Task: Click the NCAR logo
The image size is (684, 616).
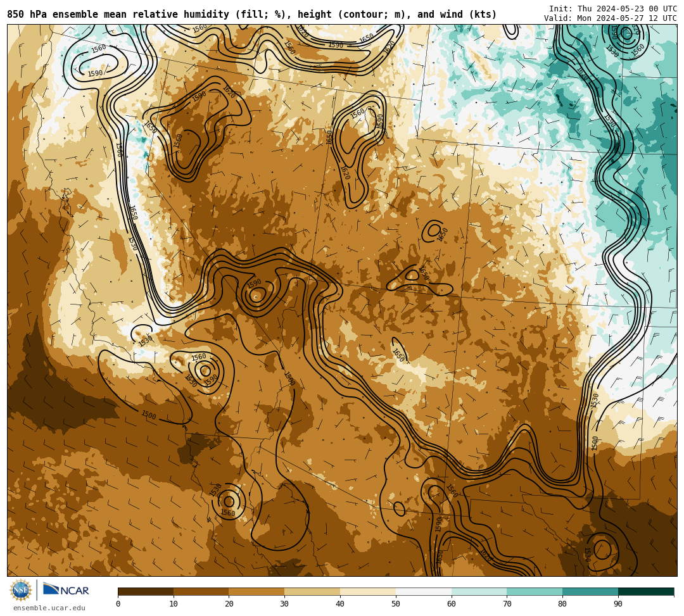Action: point(66,590)
